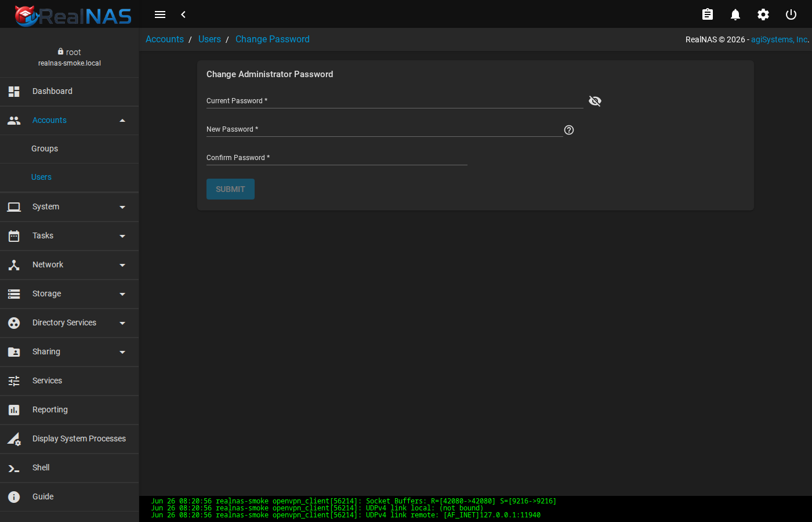Focus the New Password field

(385, 129)
